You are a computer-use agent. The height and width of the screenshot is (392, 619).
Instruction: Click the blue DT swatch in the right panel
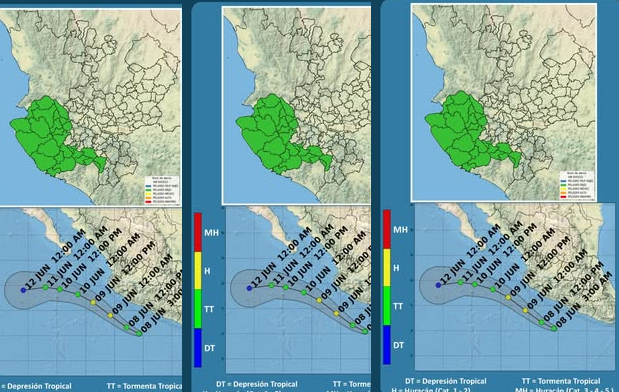tap(387, 344)
